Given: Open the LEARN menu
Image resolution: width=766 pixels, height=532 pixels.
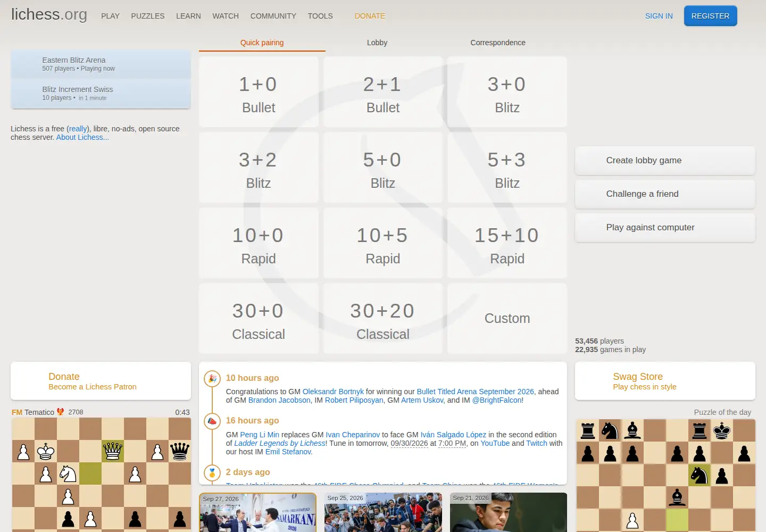Looking at the screenshot, I should (188, 16).
